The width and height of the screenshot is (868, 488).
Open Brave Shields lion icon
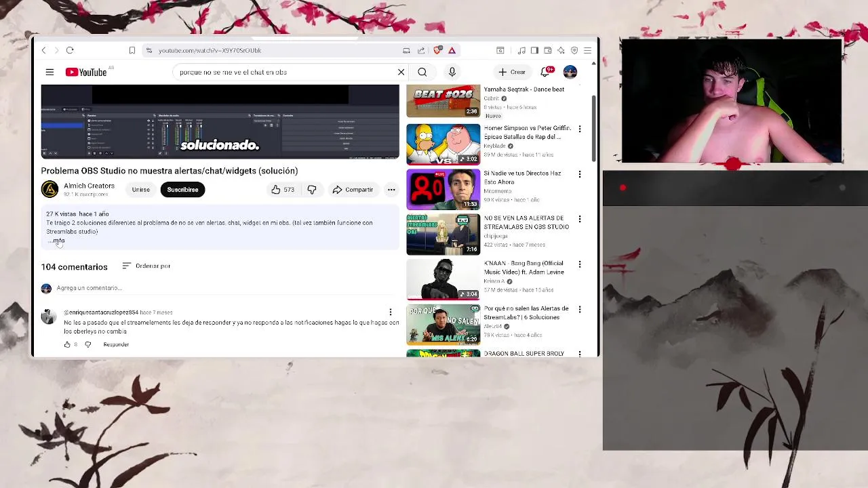pos(438,50)
